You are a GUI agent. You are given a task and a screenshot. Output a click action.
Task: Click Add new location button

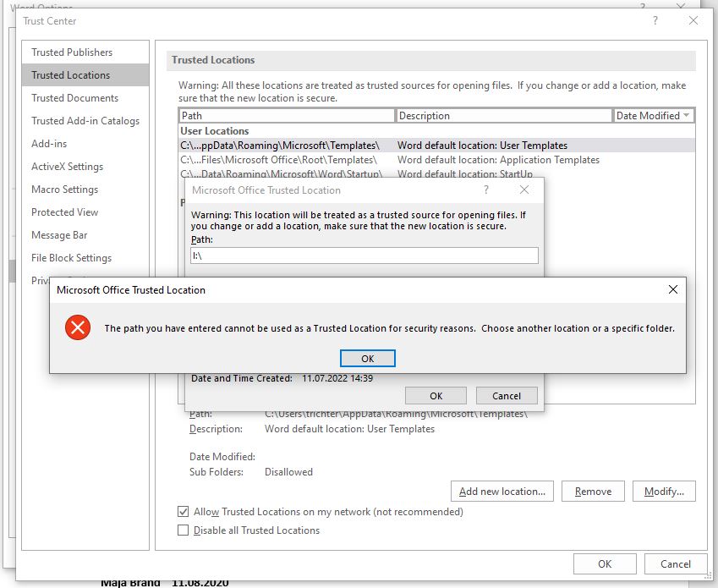click(502, 492)
